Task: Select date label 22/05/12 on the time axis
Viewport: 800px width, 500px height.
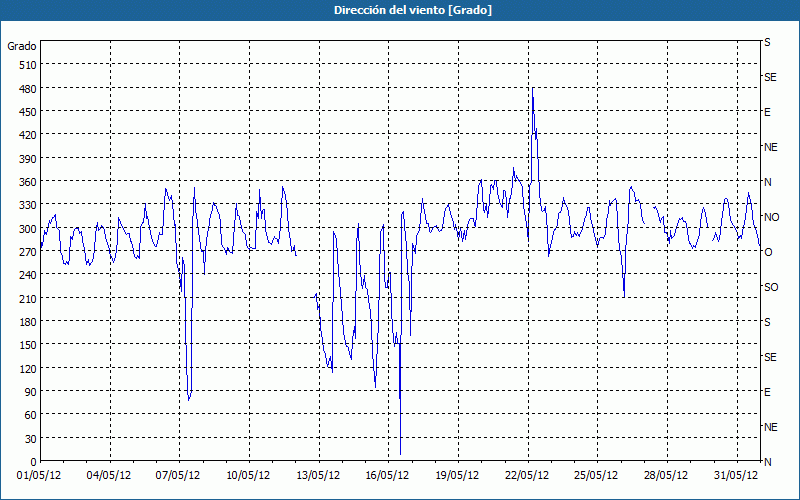Action: (527, 476)
